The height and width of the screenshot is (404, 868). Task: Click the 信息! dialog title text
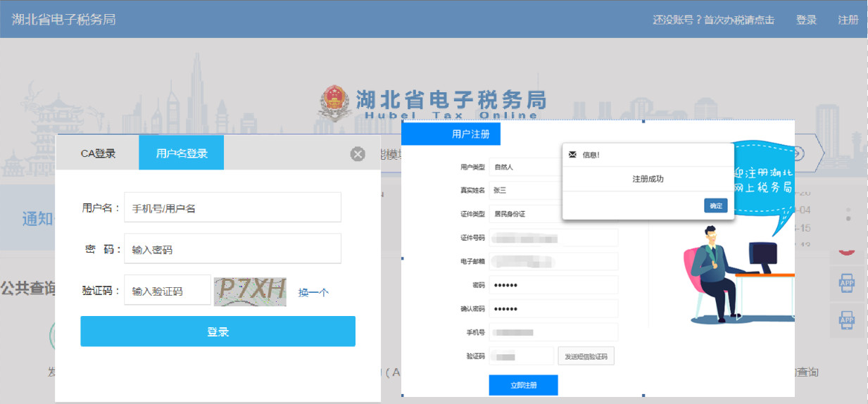pos(591,154)
